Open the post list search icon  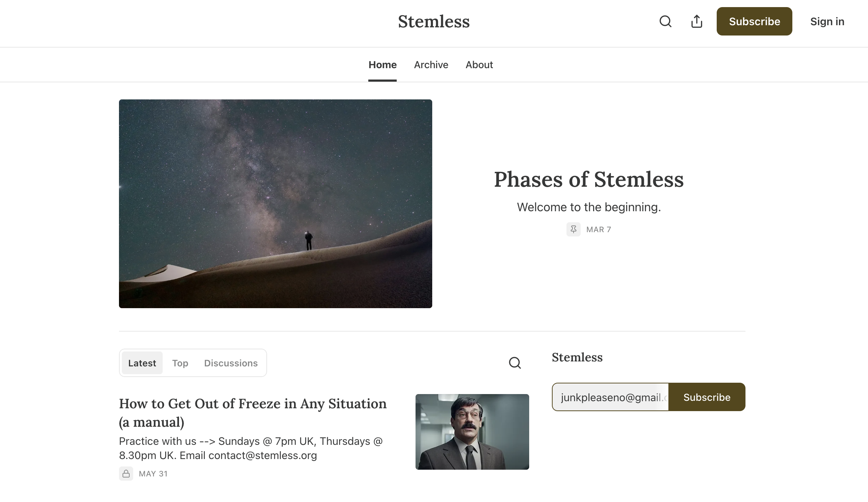(515, 363)
